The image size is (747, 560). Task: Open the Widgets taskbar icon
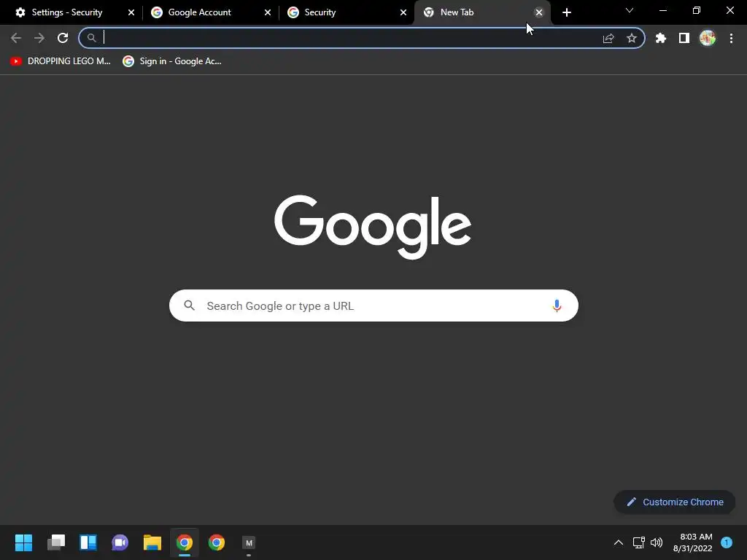pos(88,542)
